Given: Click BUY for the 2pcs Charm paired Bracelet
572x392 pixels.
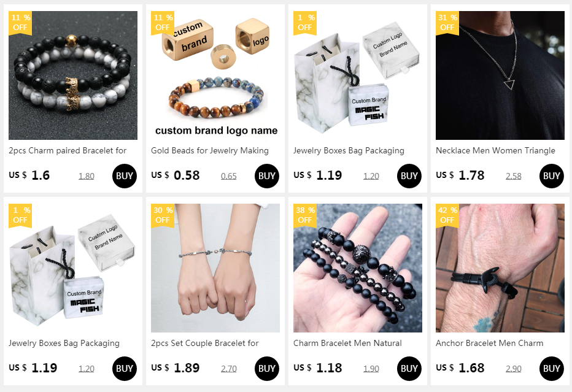Looking at the screenshot, I should tap(125, 176).
